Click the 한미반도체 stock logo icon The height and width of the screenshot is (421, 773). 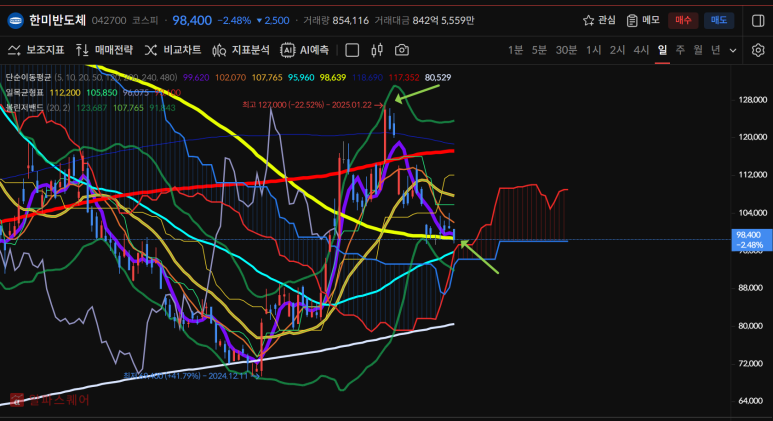pos(16,21)
